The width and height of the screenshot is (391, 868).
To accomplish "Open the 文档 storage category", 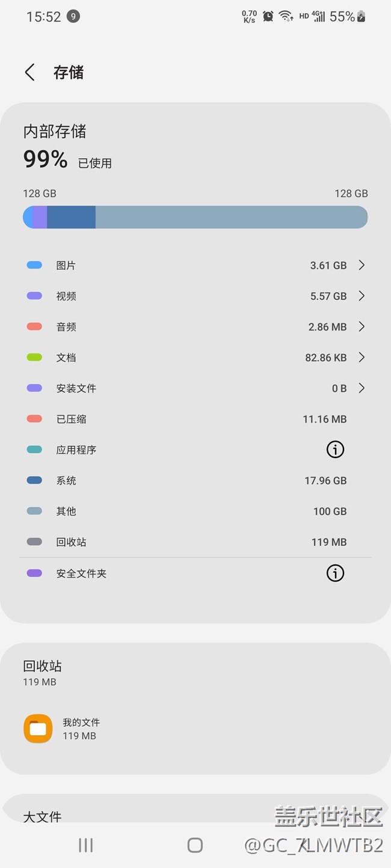I will pyautogui.click(x=195, y=358).
